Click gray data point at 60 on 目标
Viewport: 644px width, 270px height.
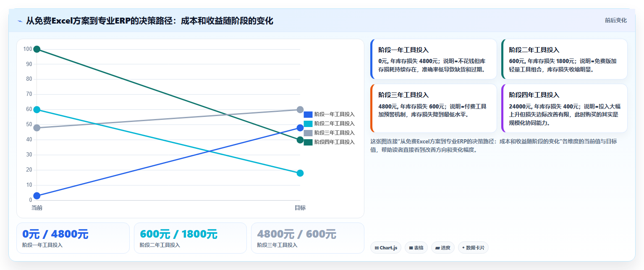300,110
